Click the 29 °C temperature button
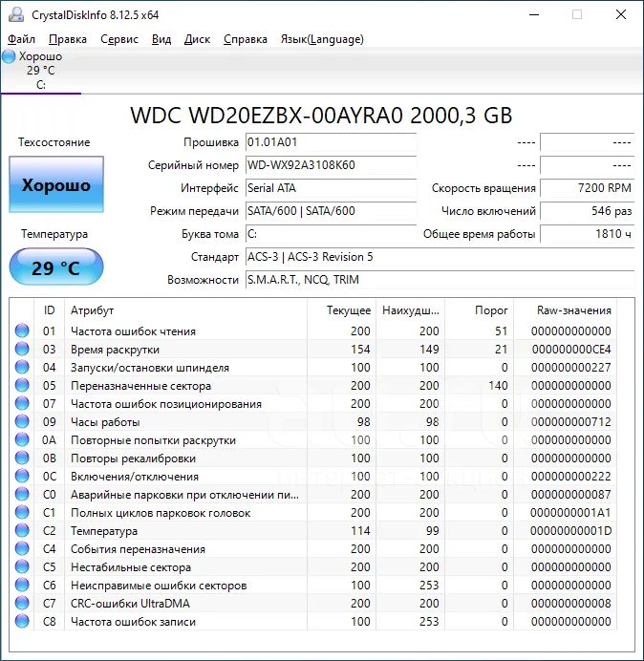 (x=56, y=267)
